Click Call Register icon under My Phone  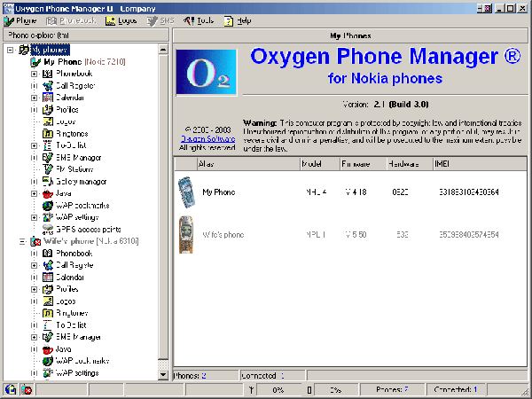[x=48, y=86]
